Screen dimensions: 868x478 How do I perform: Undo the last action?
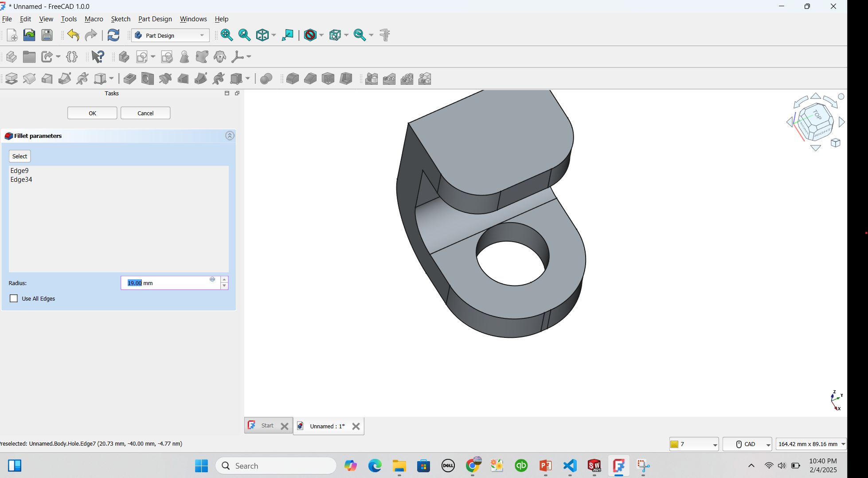click(x=73, y=35)
